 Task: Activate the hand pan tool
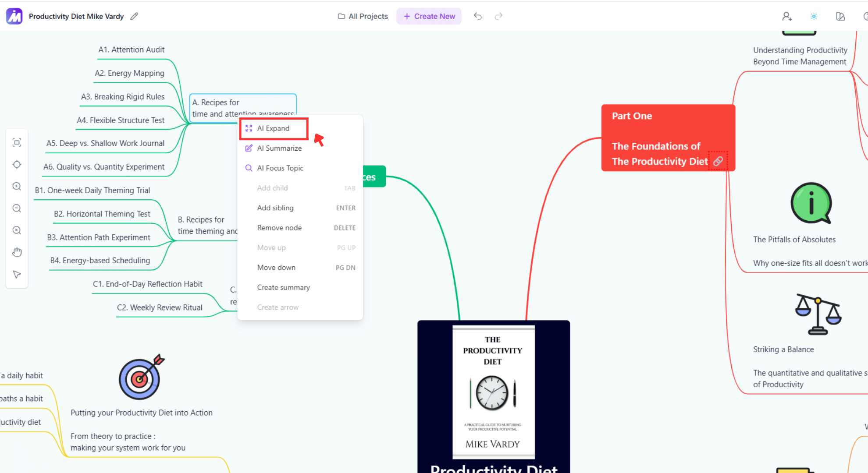click(17, 252)
